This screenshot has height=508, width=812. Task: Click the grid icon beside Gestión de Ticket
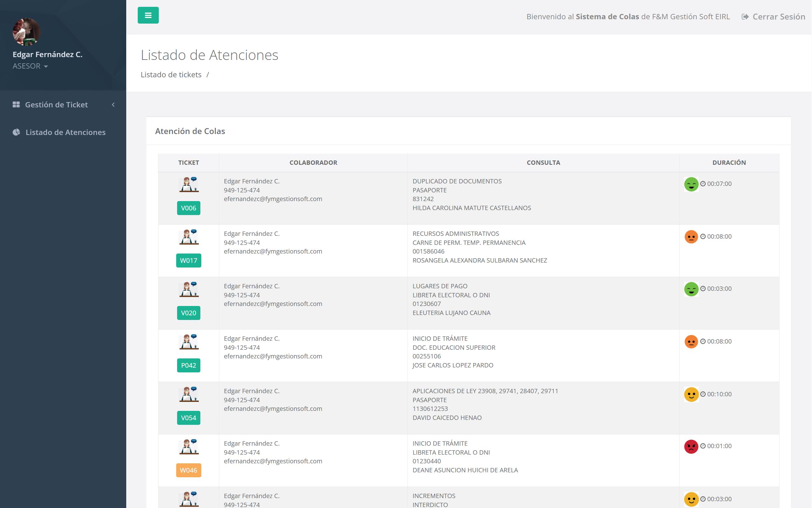click(16, 105)
